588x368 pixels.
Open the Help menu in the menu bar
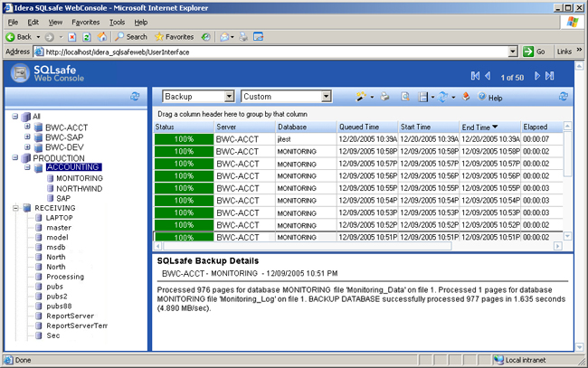(140, 22)
